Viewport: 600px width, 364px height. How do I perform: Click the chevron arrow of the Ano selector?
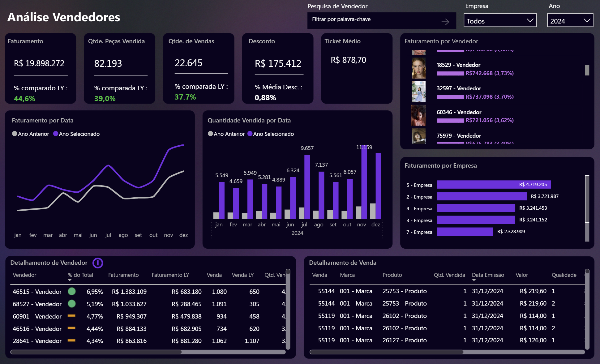587,21
